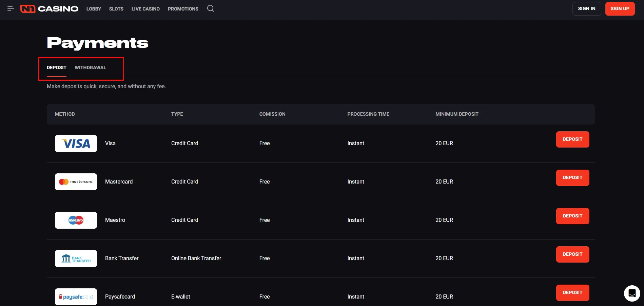Click E-wallet type cell

click(181, 297)
